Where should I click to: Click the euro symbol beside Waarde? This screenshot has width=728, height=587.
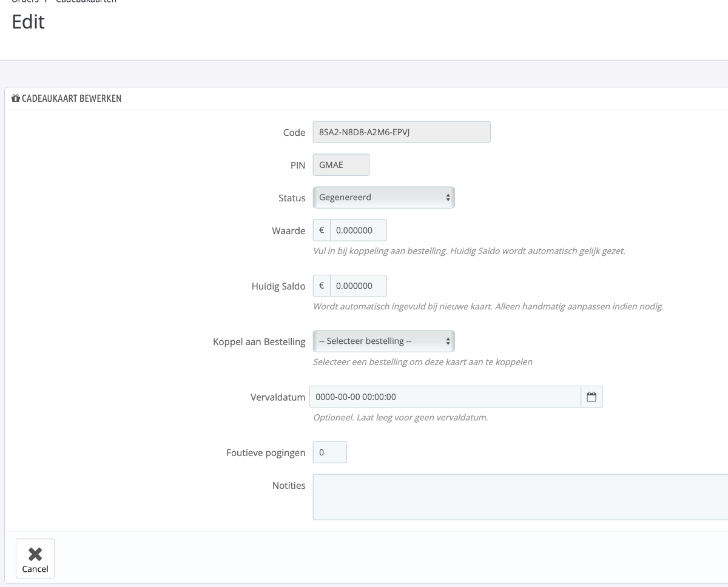tap(322, 230)
